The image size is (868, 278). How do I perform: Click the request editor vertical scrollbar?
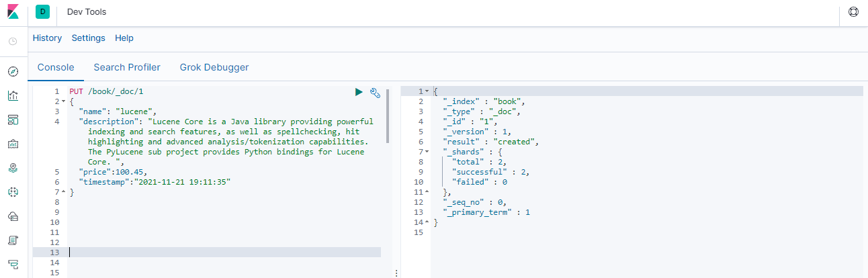point(388,115)
